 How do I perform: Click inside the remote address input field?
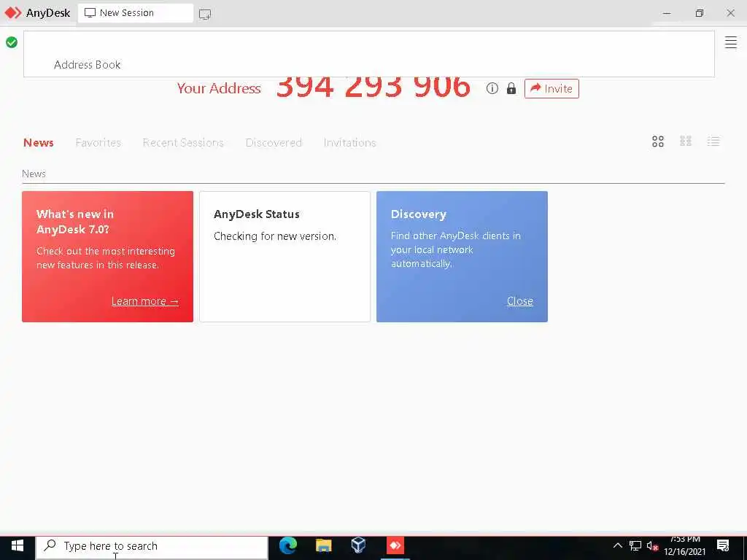click(x=368, y=54)
